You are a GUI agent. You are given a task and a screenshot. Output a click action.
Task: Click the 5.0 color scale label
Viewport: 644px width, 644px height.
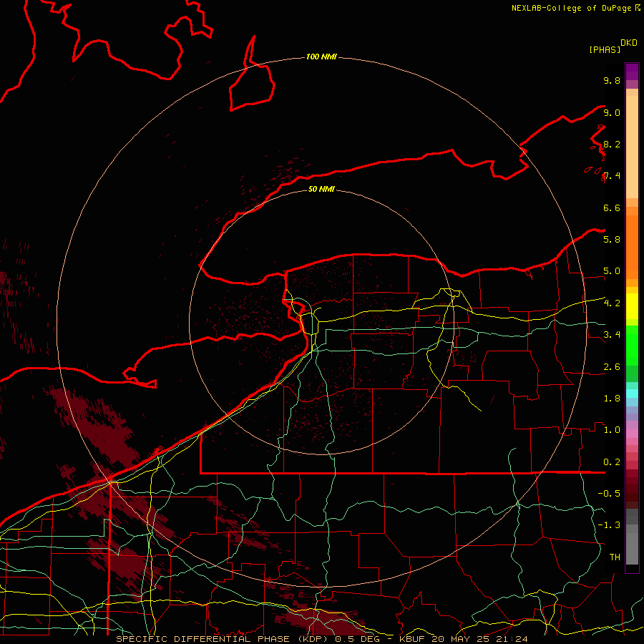coord(612,271)
